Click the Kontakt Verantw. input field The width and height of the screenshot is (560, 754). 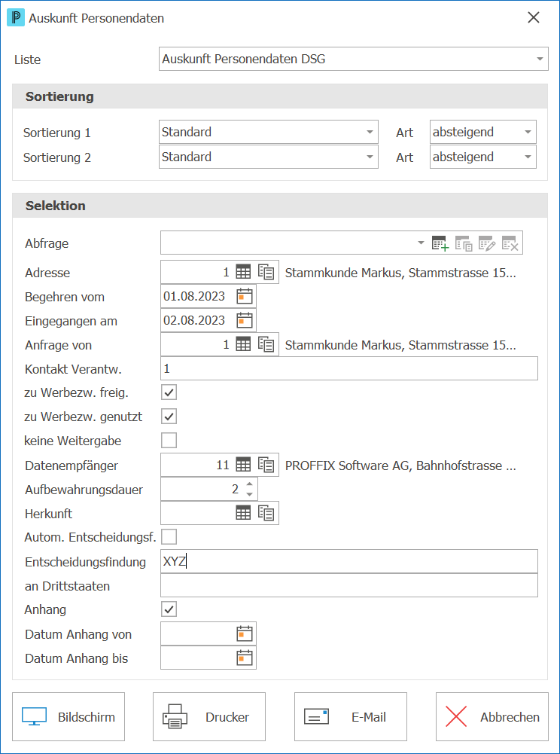point(349,369)
